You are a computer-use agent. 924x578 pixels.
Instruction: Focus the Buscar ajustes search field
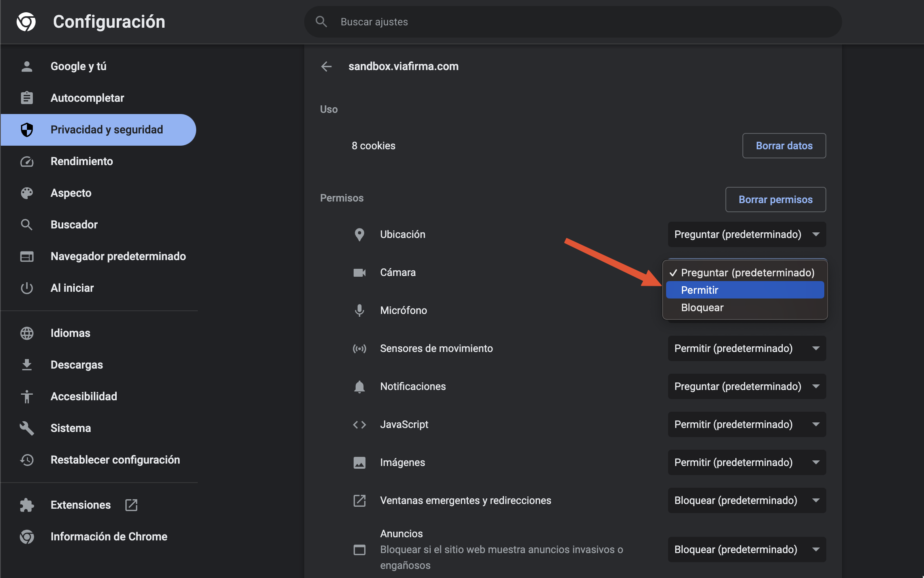pos(573,22)
